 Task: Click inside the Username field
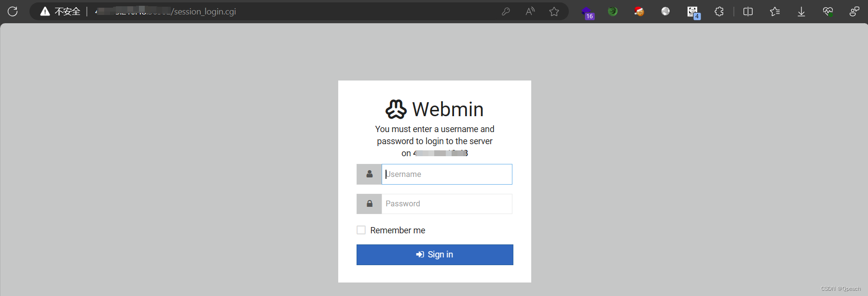pyautogui.click(x=446, y=174)
